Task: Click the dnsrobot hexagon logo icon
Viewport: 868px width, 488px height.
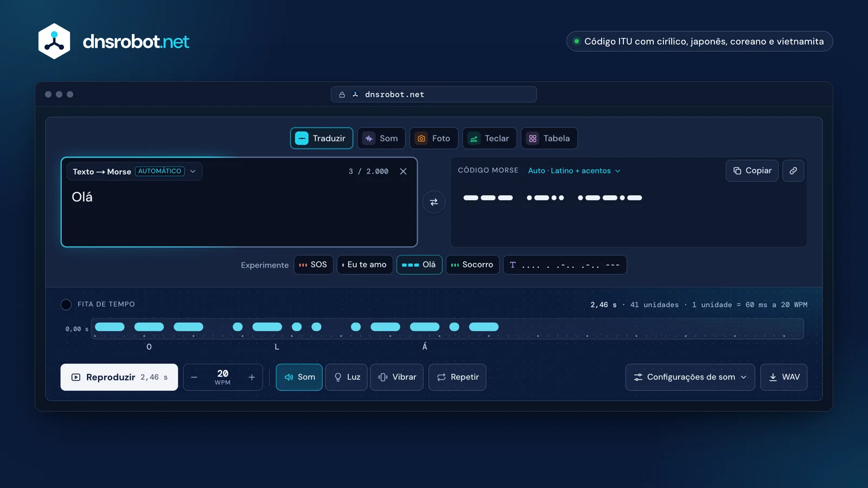Action: (54, 41)
